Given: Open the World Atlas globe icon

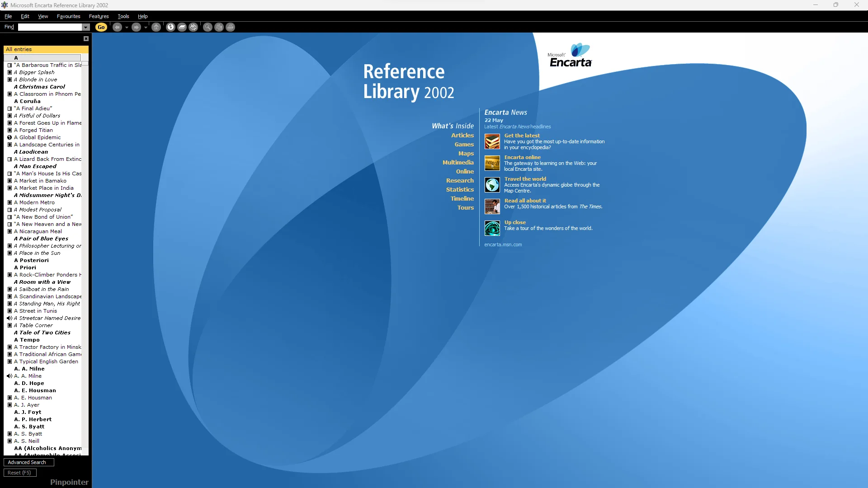Looking at the screenshot, I should tap(170, 27).
